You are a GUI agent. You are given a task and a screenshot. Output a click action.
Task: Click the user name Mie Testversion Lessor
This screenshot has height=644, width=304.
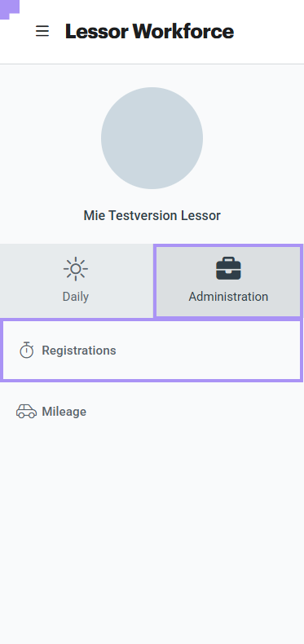152,215
